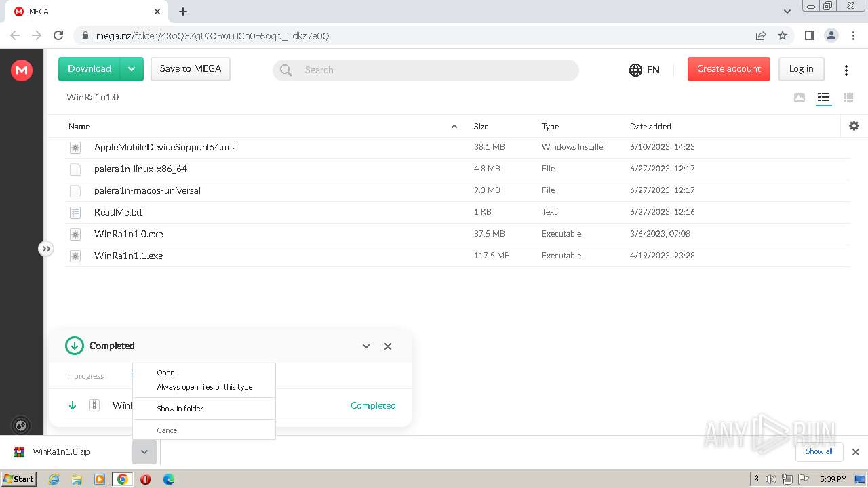
Task: Switch to In progress transfers tab
Action: click(85, 376)
